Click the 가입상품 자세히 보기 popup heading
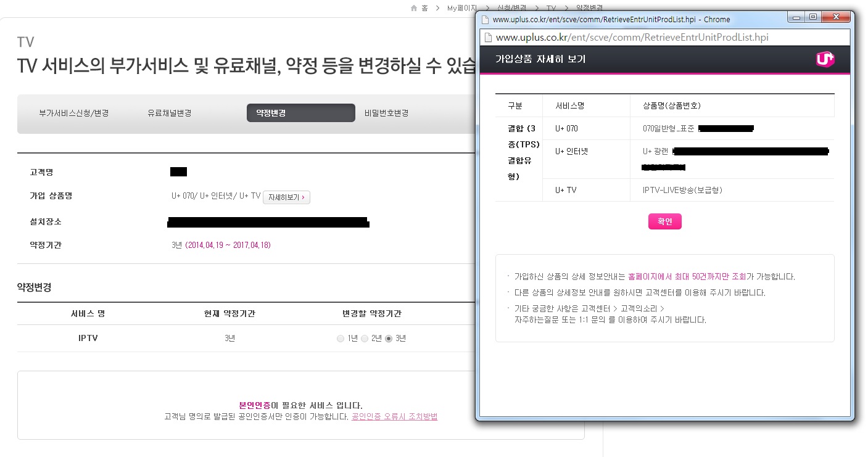Image resolution: width=868 pixels, height=457 pixels. (x=540, y=59)
